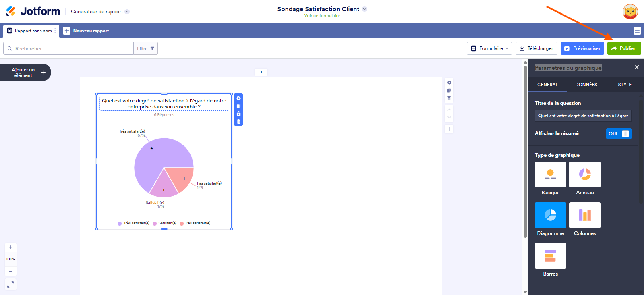
Task: Switch to the DONNÉES tab
Action: pyautogui.click(x=586, y=85)
